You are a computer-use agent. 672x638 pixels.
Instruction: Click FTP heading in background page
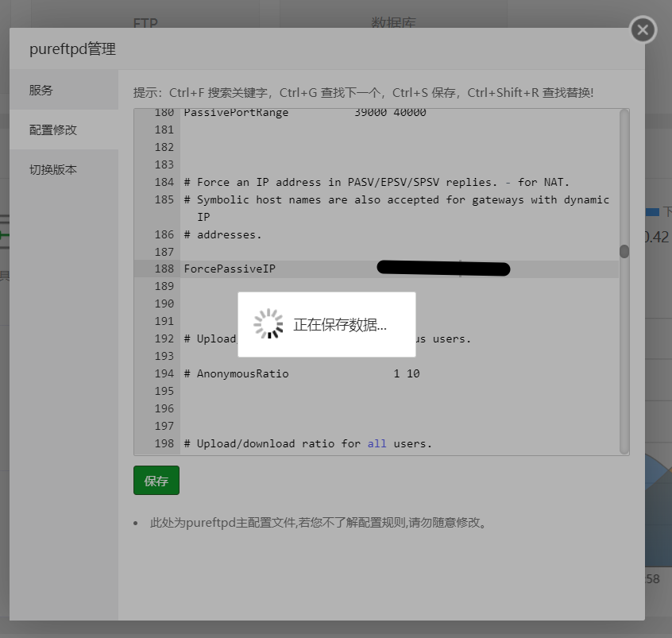[145, 22]
